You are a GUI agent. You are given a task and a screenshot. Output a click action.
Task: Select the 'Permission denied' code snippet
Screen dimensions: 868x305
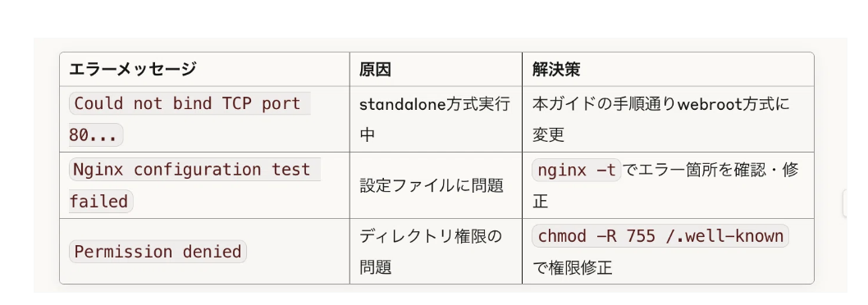[x=158, y=252]
